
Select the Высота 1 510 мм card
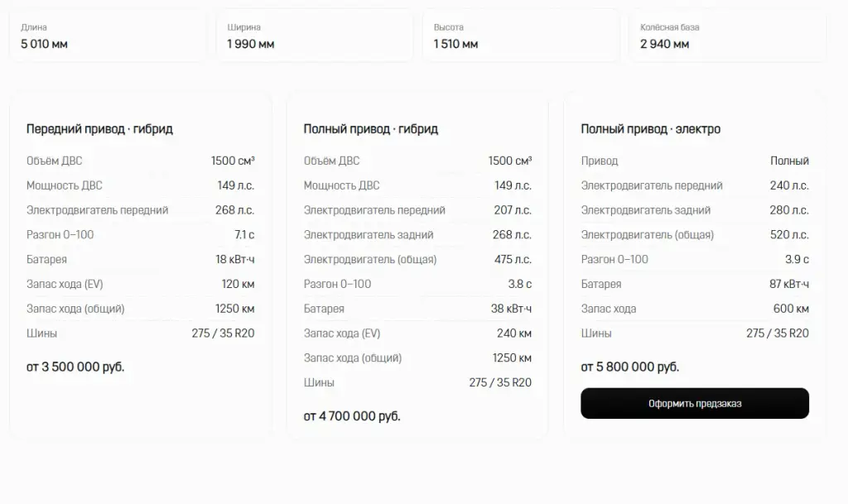pyautogui.click(x=521, y=36)
